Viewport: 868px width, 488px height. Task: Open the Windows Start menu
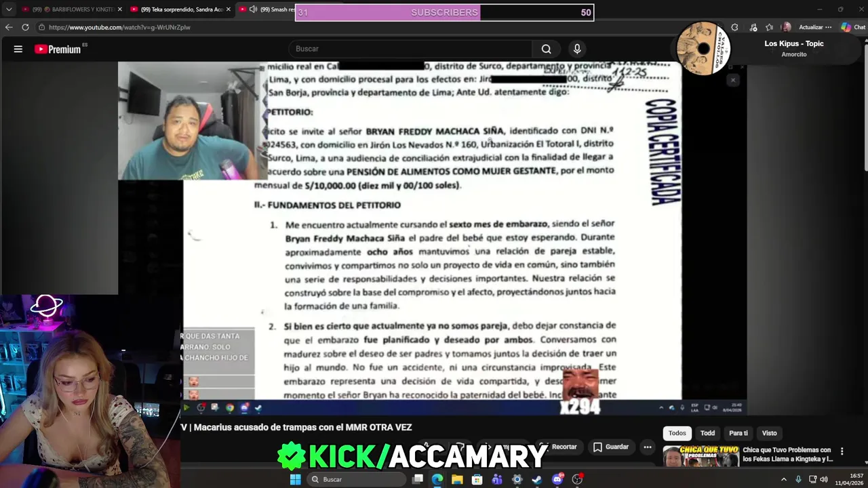295,479
